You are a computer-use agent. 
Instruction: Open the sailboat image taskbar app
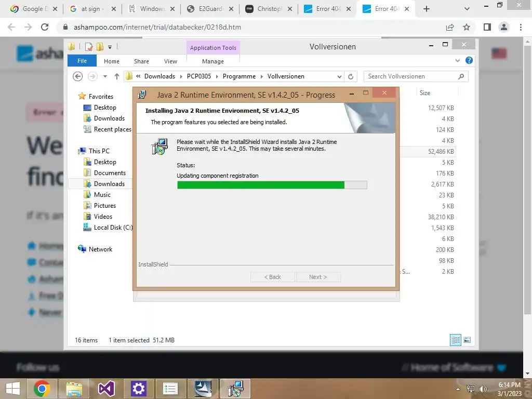(x=203, y=389)
